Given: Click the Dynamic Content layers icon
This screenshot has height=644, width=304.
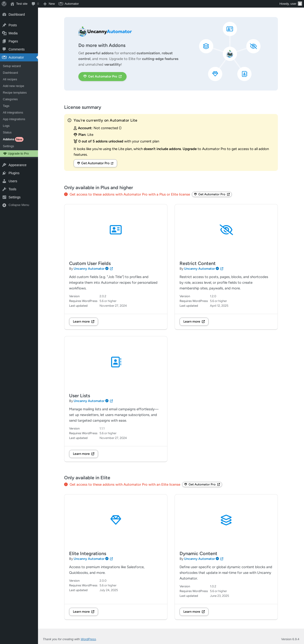Looking at the screenshot, I should 226,520.
